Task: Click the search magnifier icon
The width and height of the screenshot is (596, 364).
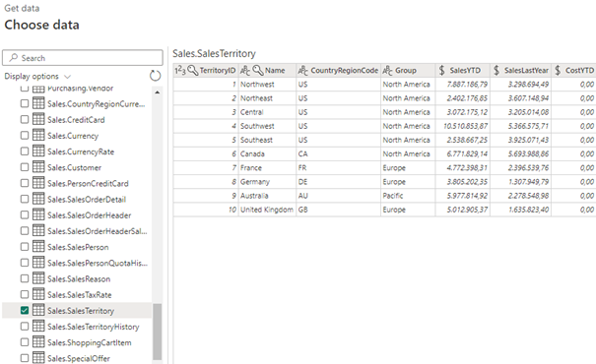Action: (14, 58)
